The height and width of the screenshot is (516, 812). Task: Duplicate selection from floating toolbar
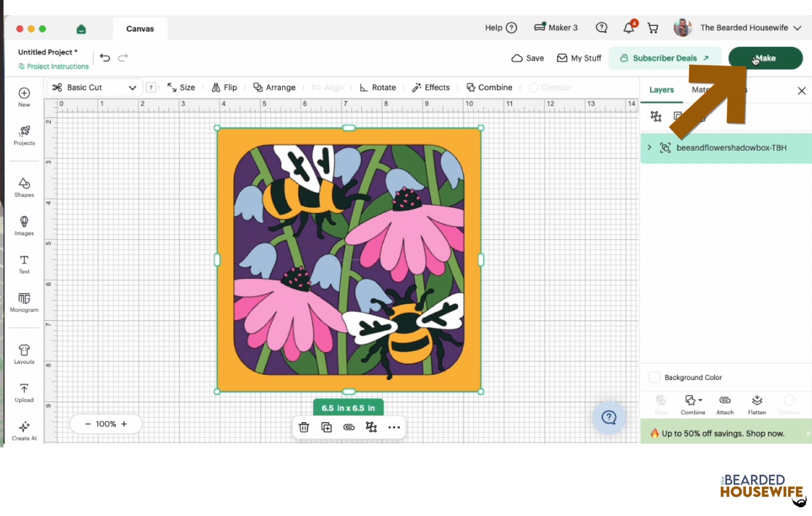click(326, 427)
